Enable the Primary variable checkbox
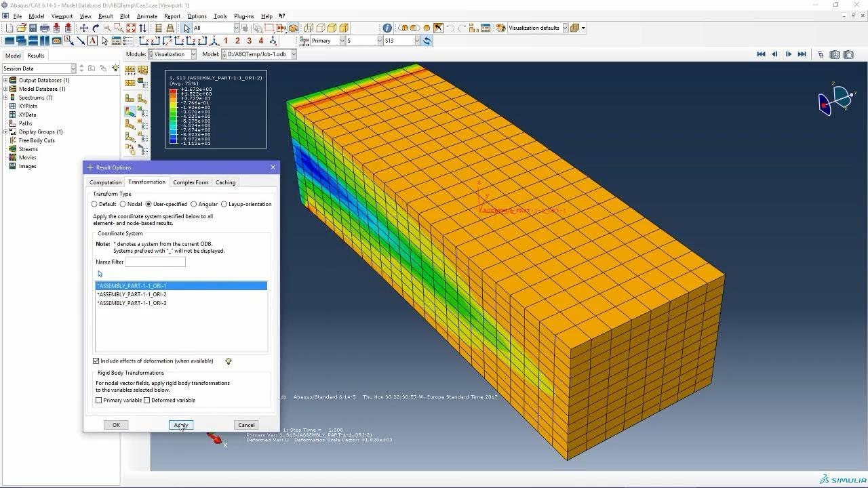This screenshot has height=488, width=868. point(99,401)
